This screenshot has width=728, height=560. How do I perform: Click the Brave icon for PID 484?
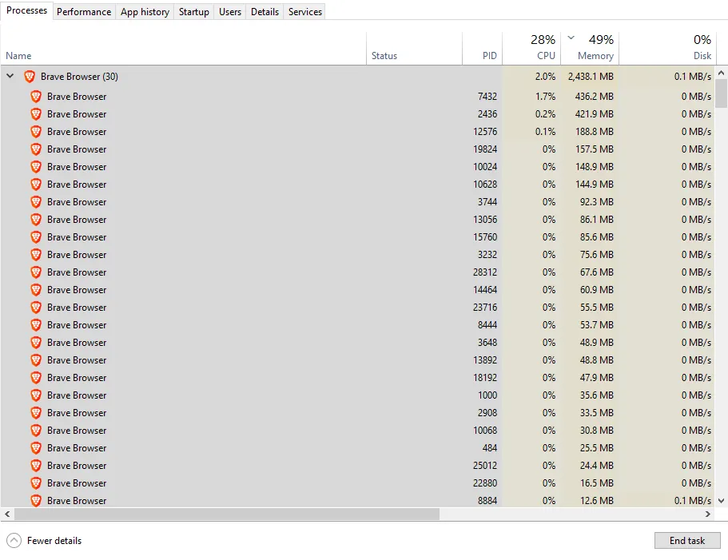coord(36,448)
